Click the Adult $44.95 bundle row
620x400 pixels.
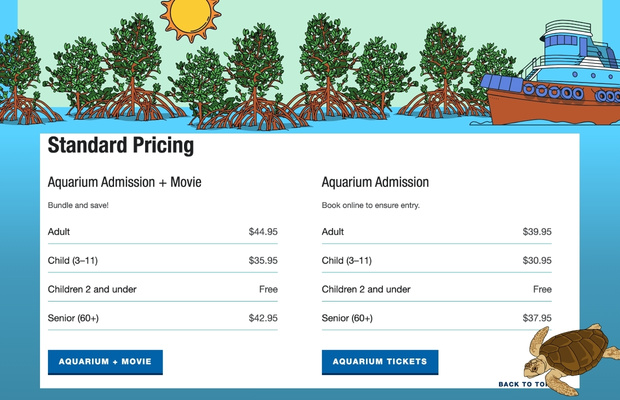click(162, 232)
